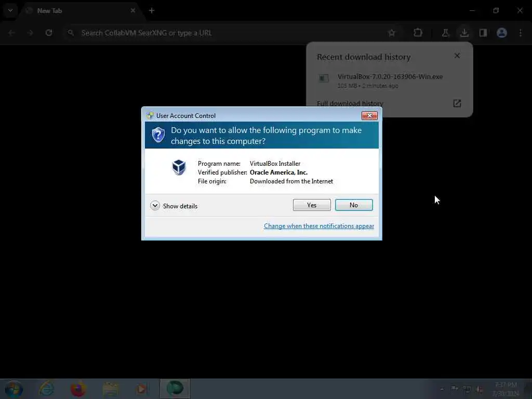This screenshot has height=399, width=532.
Task: Click the volume speaker tray icon
Action: coord(479,390)
